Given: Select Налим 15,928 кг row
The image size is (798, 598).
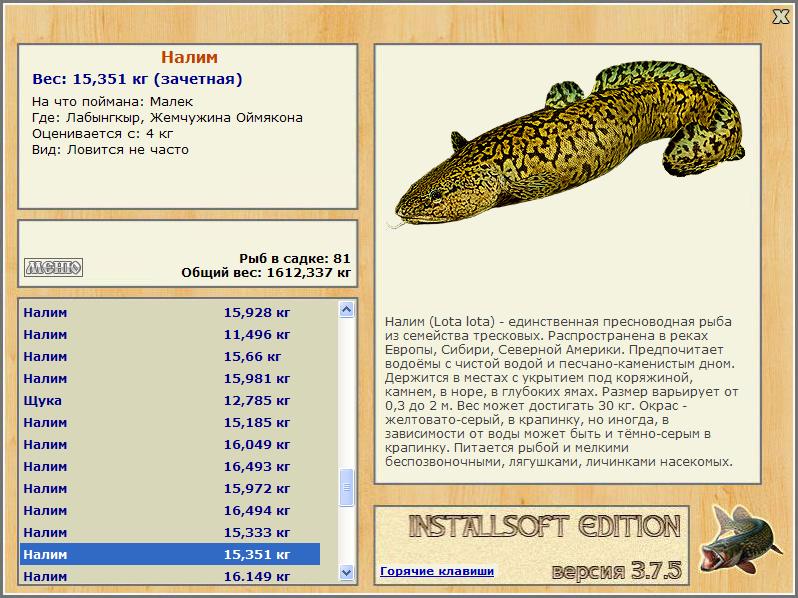Looking at the screenshot, I should [x=170, y=312].
